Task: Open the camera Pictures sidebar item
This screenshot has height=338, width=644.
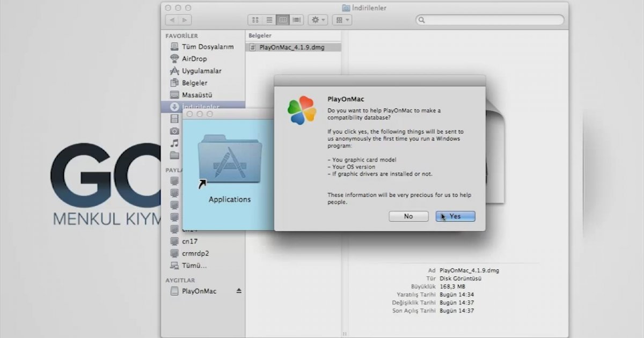Action: click(174, 131)
